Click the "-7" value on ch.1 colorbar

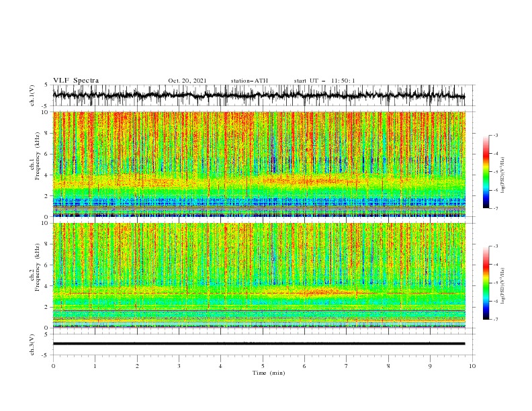click(x=496, y=208)
